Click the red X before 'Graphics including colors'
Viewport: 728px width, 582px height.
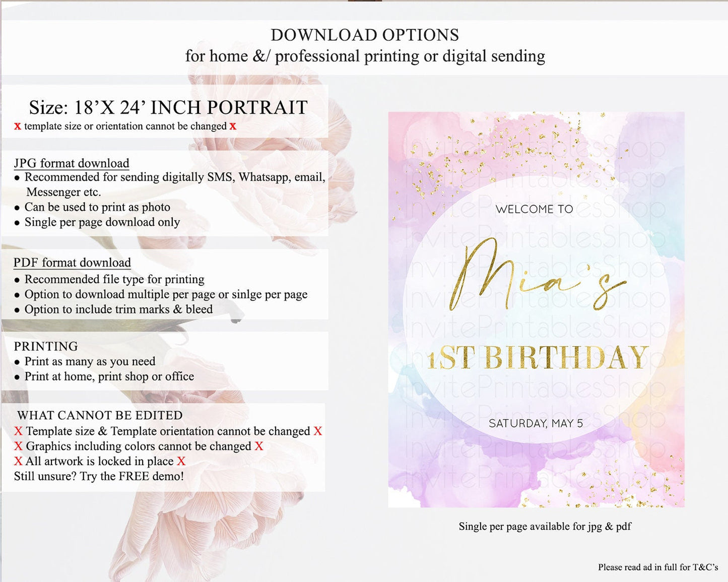tap(18, 446)
